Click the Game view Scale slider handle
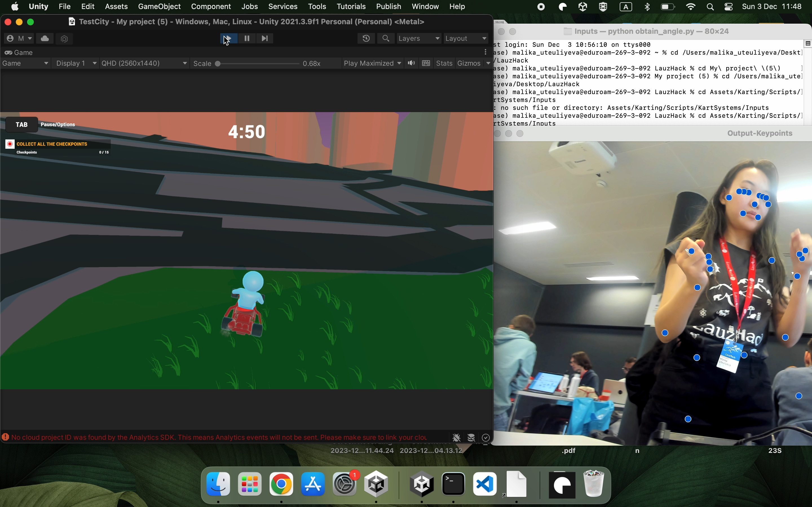The height and width of the screenshot is (507, 812). [218, 64]
